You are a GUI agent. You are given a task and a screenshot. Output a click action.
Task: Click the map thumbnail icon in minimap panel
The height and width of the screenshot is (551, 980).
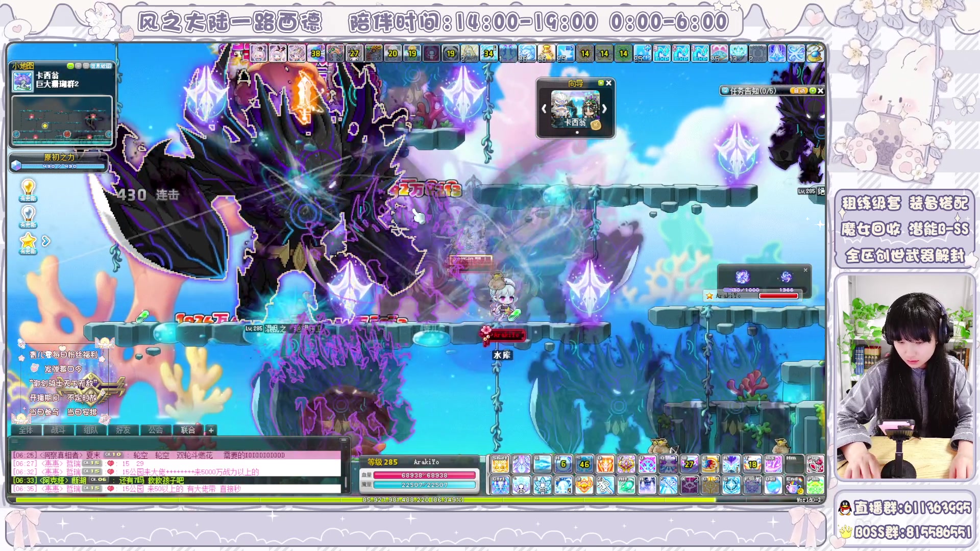pyautogui.click(x=23, y=82)
